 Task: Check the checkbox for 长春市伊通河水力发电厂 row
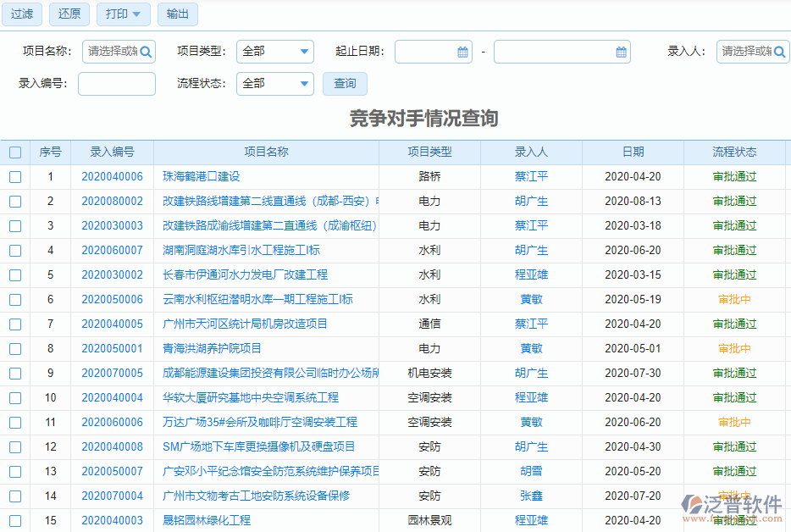coord(15,274)
